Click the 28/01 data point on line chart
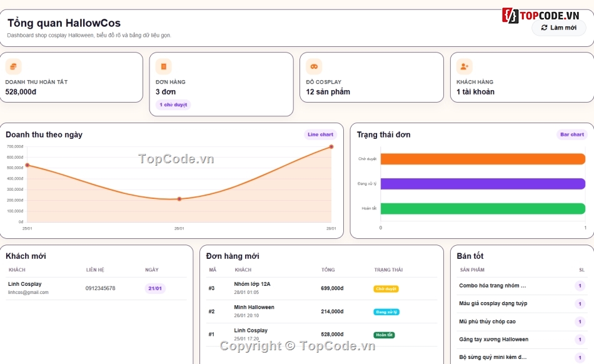Viewport: 594px width, 364px height. 331,146
